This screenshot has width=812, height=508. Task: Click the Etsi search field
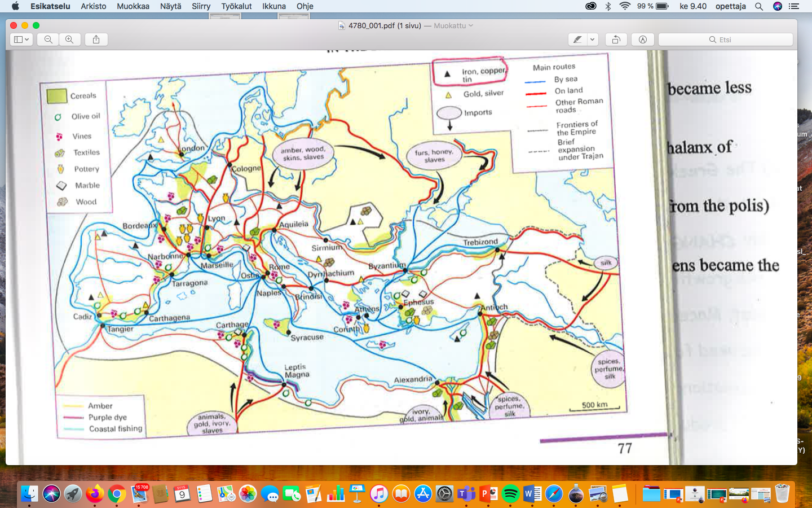click(725, 40)
